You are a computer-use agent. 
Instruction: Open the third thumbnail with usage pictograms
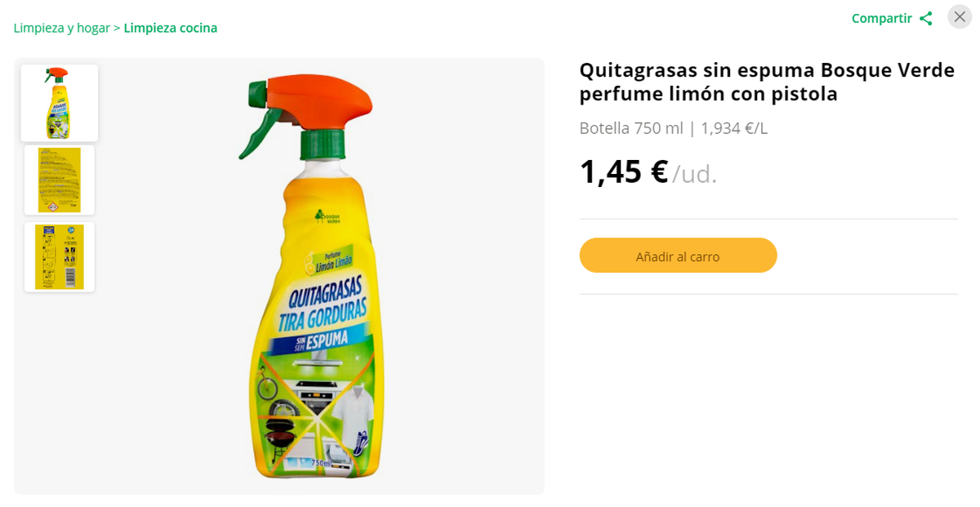(60, 256)
